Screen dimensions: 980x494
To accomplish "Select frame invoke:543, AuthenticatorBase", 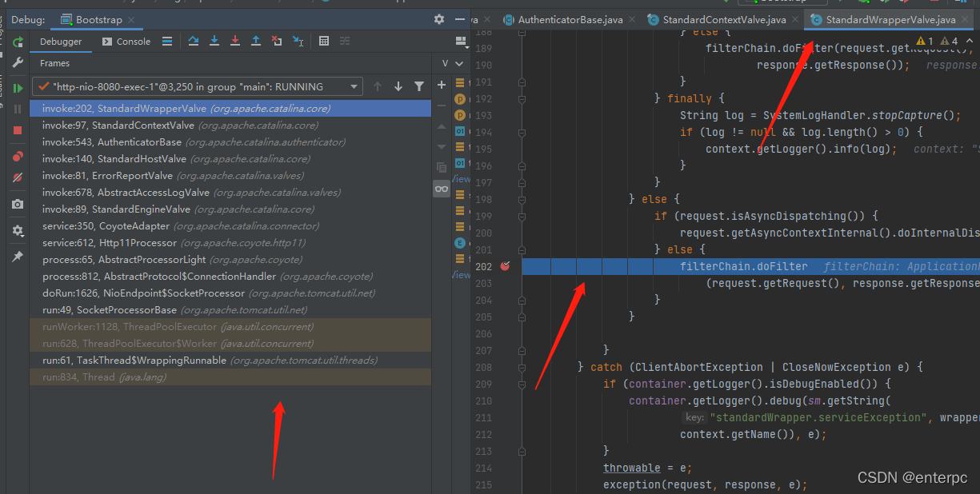I will click(230, 141).
